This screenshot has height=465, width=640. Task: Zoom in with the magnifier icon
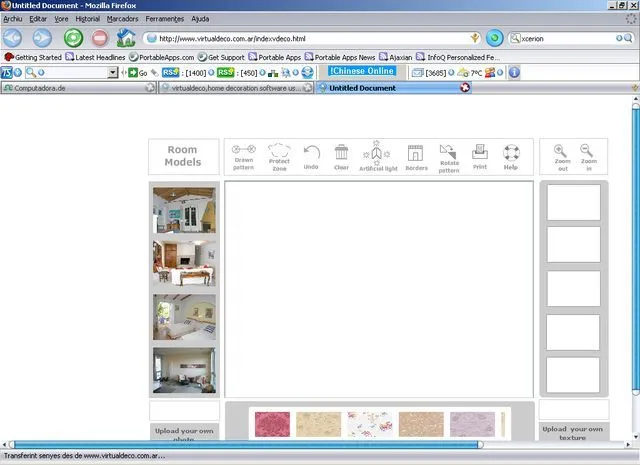(588, 158)
